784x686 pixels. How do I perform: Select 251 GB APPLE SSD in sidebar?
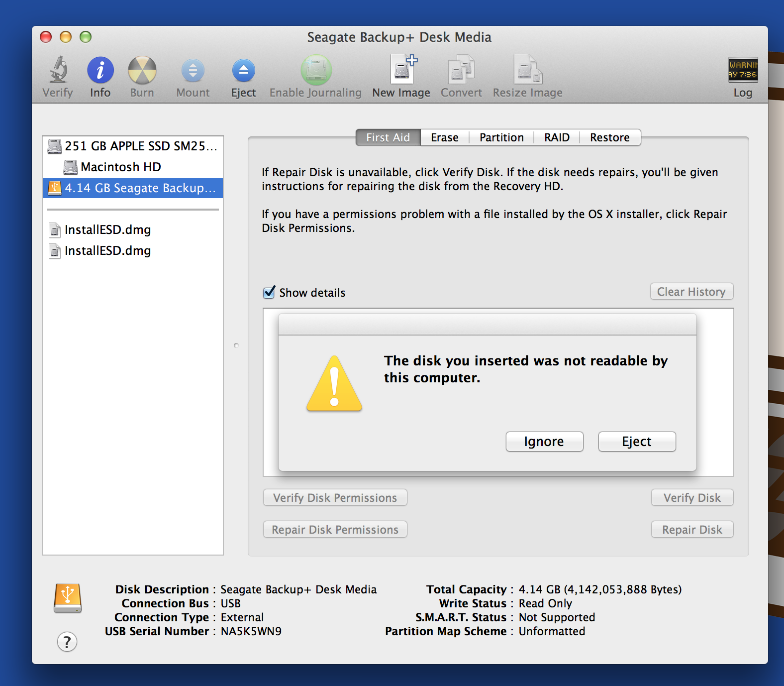tap(133, 146)
